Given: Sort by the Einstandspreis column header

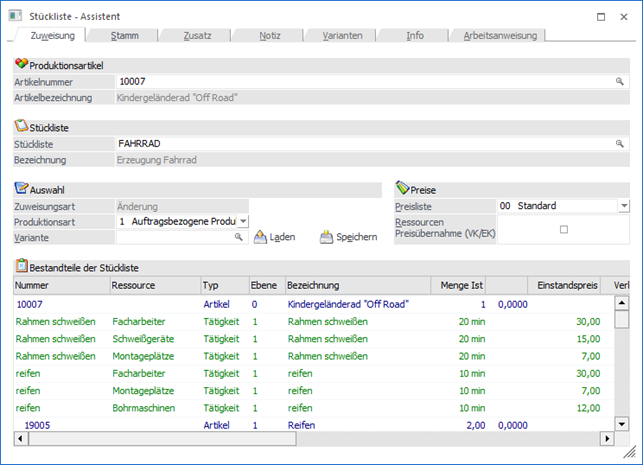Looking at the screenshot, I should click(566, 285).
